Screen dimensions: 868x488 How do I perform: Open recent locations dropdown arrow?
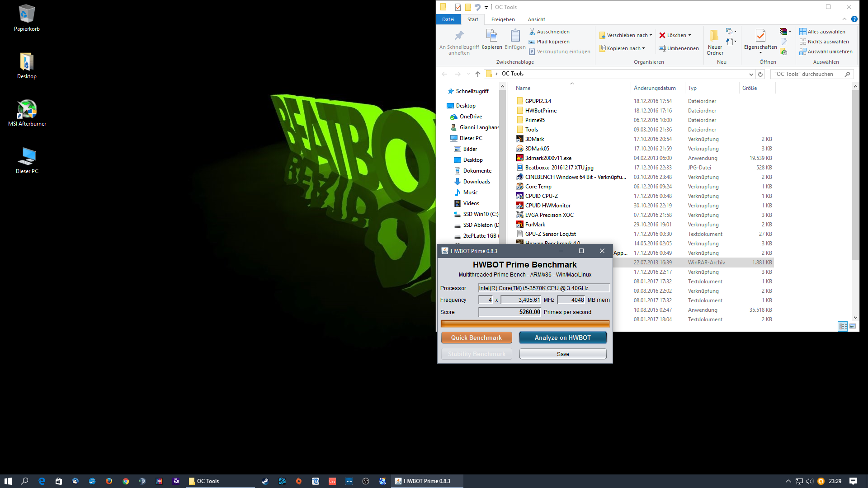[468, 74]
